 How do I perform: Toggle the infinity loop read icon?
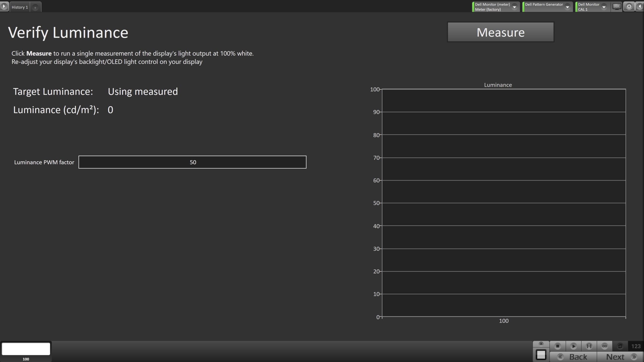pyautogui.click(x=605, y=346)
